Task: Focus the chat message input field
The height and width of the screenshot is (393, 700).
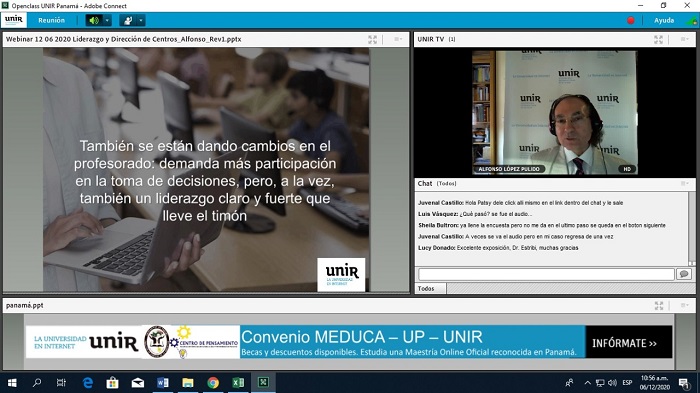Action: [546, 274]
